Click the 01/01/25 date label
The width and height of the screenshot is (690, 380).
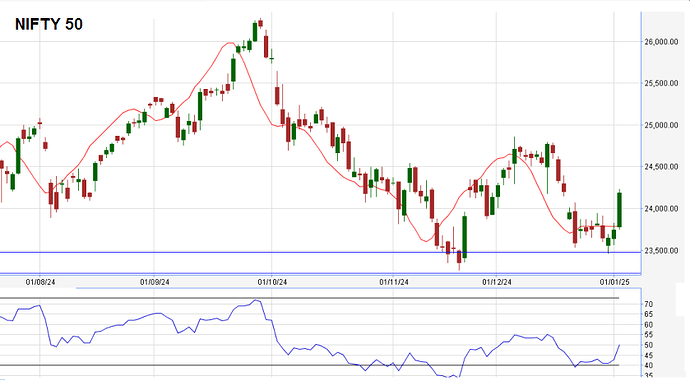tap(614, 282)
